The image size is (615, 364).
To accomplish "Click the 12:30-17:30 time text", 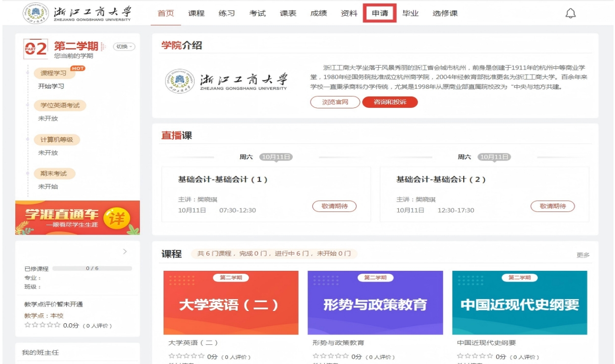I will (x=456, y=210).
